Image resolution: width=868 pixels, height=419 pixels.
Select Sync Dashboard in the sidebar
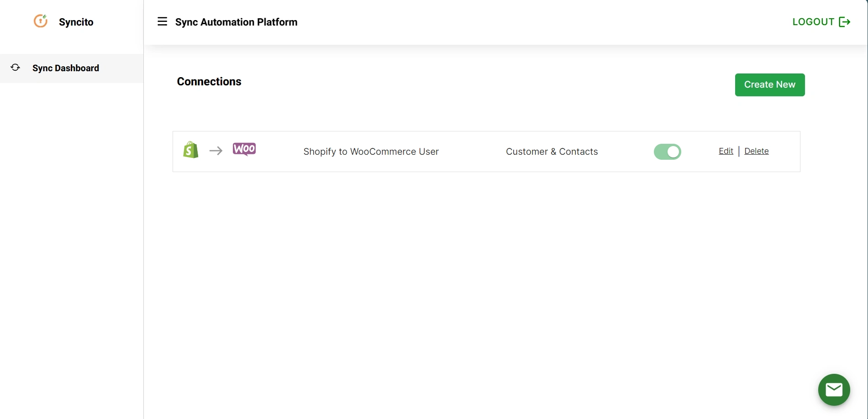pos(65,68)
